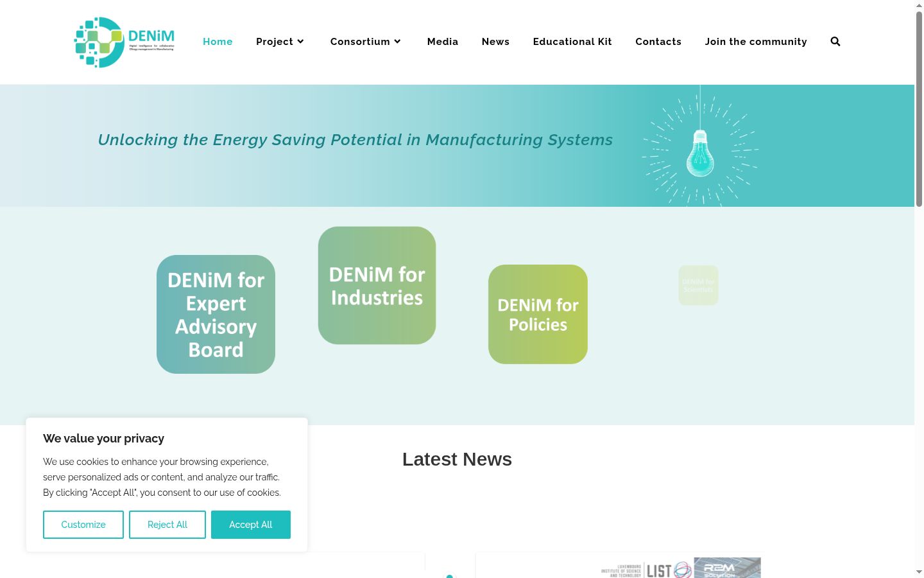Click the DENiM logo
Viewport: 924px width, 578px height.
(x=124, y=42)
